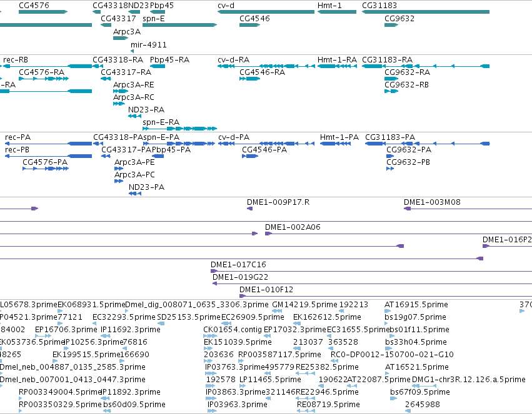Select the DMG1-chr3R.12.126.a.5prime EST
This screenshot has width=532, height=414.
[x=424, y=386]
